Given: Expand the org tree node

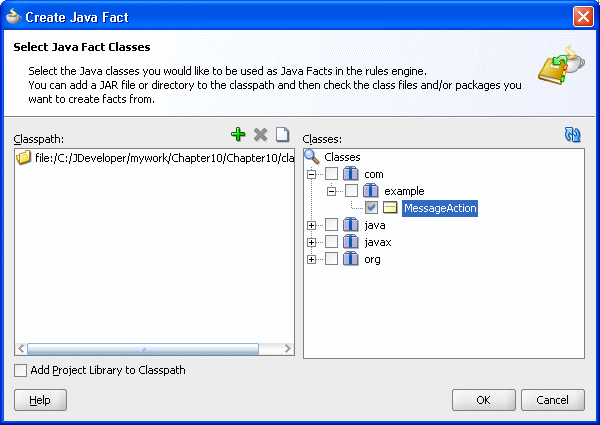Looking at the screenshot, I should click(311, 259).
